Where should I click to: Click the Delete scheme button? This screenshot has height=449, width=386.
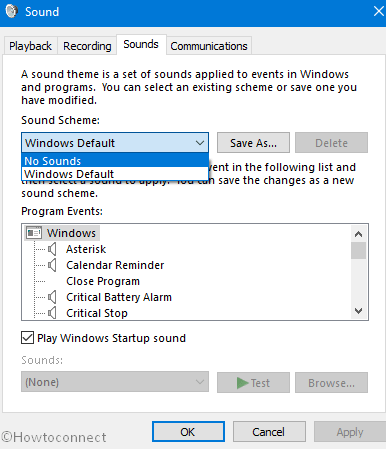pyautogui.click(x=331, y=143)
